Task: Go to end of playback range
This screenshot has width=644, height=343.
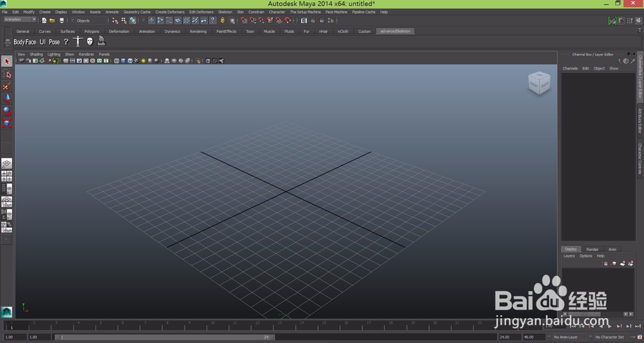Action: click(x=638, y=326)
